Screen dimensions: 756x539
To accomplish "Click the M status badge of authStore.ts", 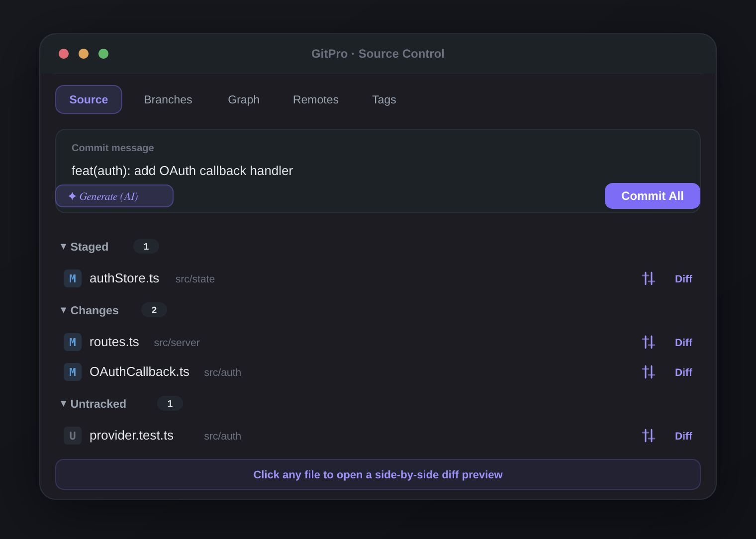I will (x=73, y=278).
